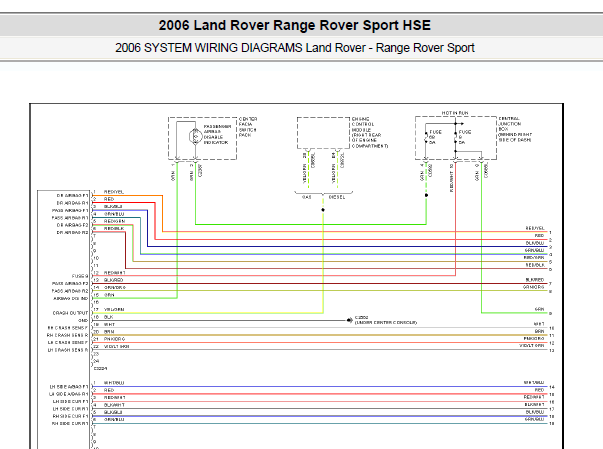Select pin 20 'BRN' wire label at left
This screenshot has width=603, height=449.
point(109,332)
